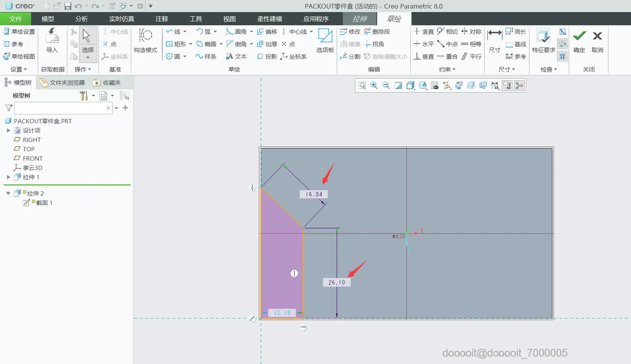Select the 倒角 (Chamfer) tool
The image size is (631, 364).
click(x=236, y=44)
